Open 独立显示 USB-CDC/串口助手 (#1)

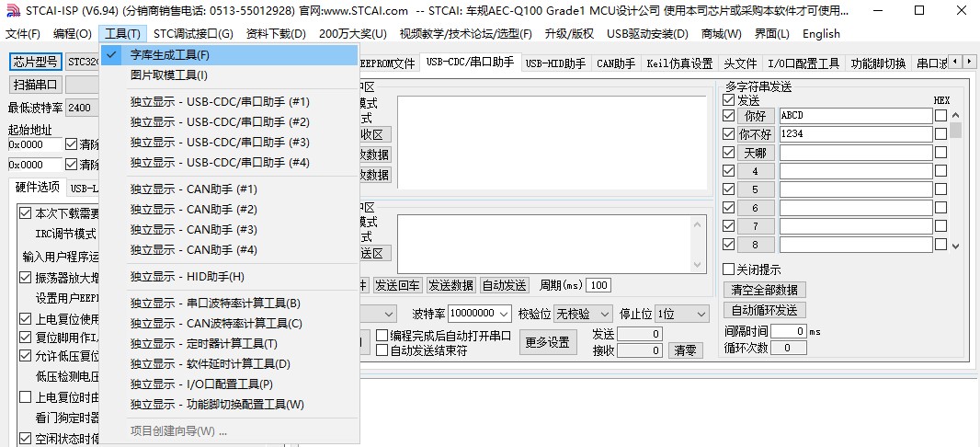coord(230,102)
